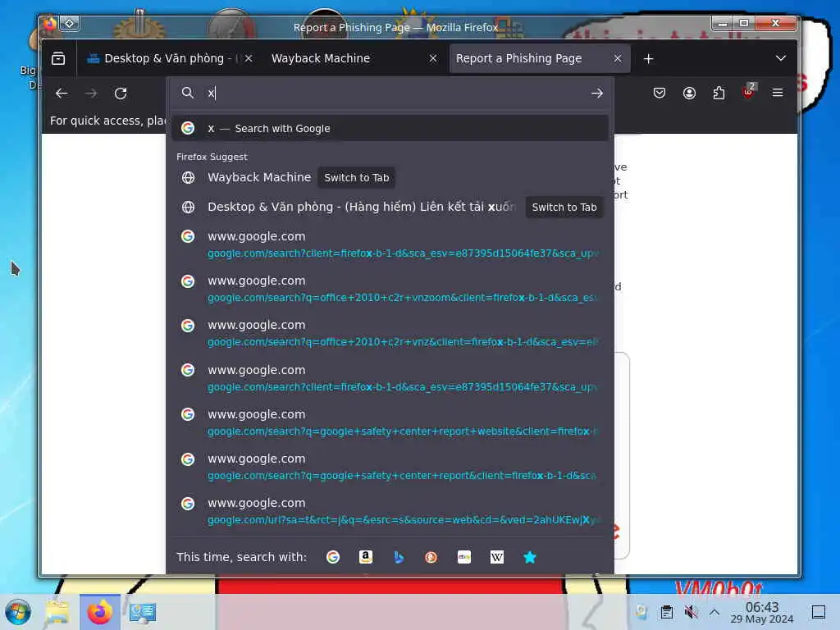840x630 pixels.
Task: Close the Desktop & Văn phòng tab
Action: pyautogui.click(x=248, y=58)
